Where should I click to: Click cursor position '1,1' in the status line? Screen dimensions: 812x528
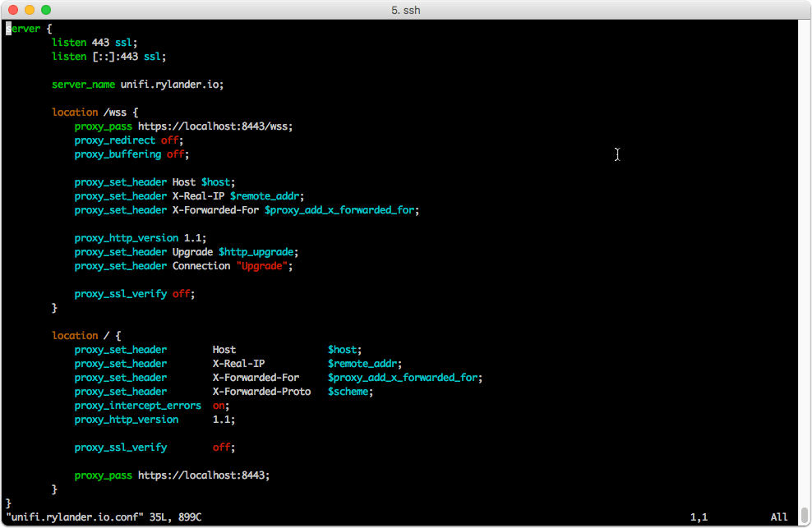(x=699, y=517)
